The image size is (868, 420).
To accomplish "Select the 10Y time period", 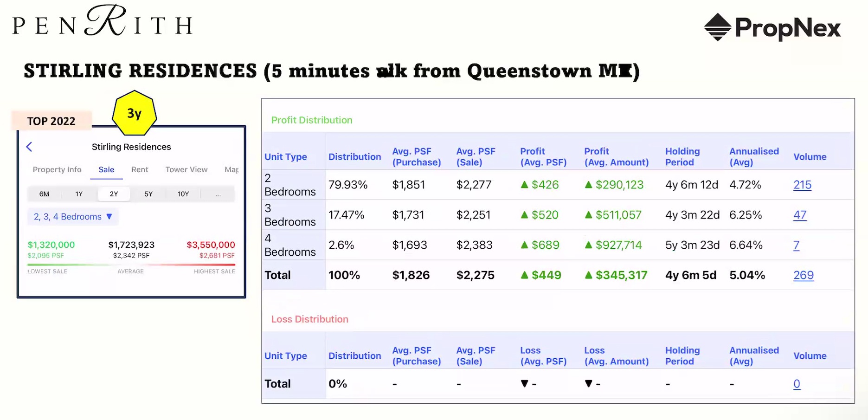I will 183,194.
